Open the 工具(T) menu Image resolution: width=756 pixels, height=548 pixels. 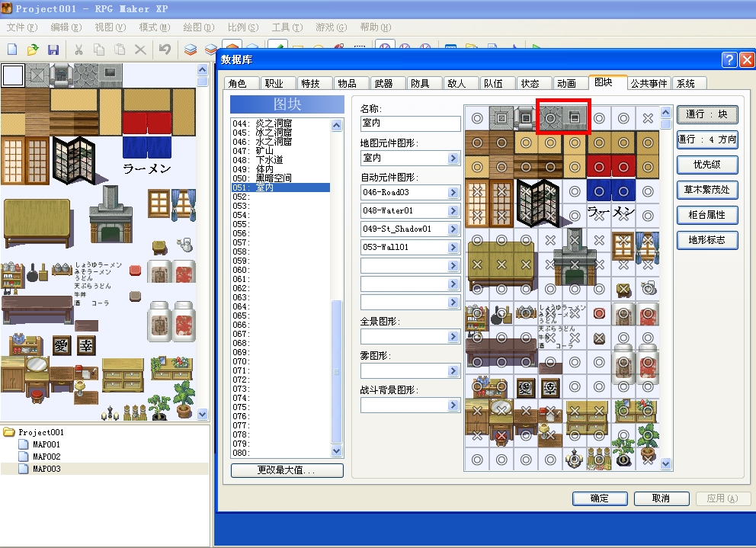(287, 27)
